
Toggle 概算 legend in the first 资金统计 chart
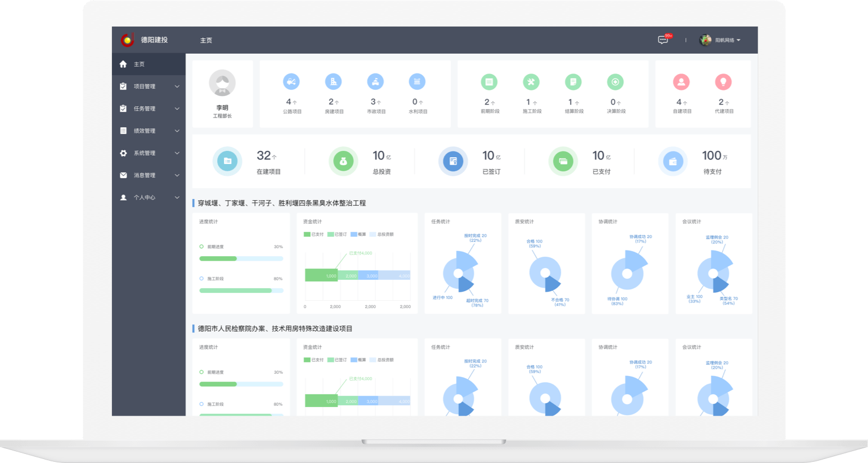[x=359, y=234]
